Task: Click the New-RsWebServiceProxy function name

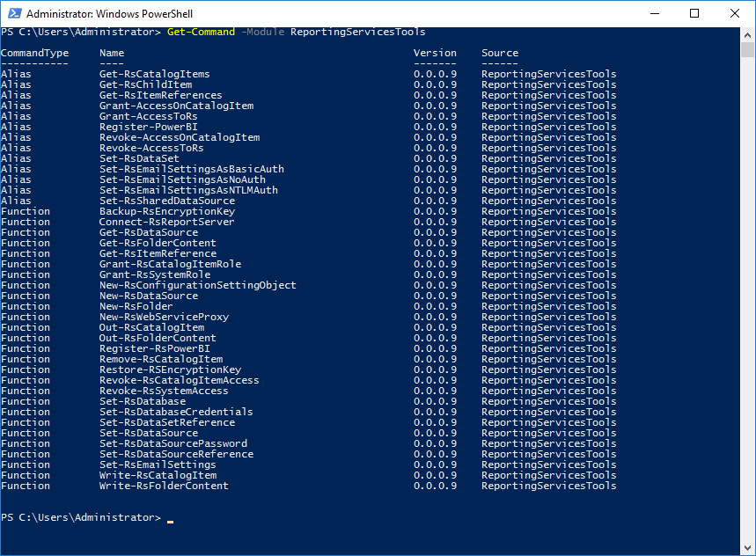Action: pos(164,318)
